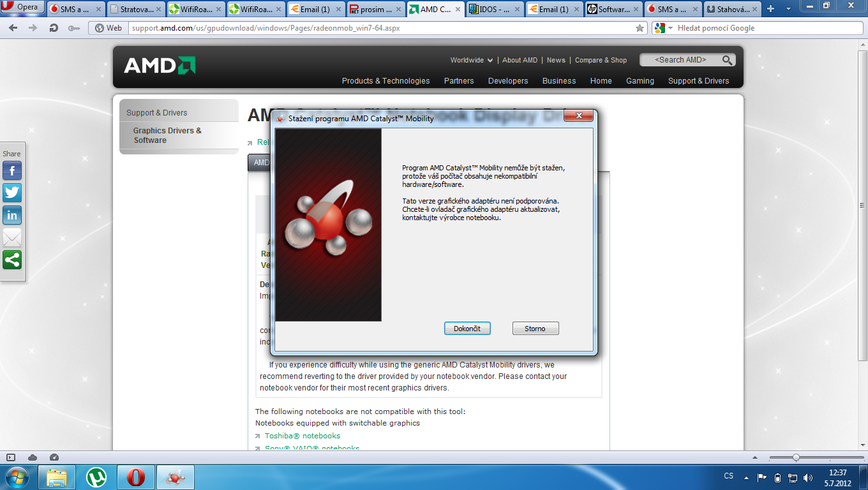Open uTorrent from the taskbar
Image resolution: width=868 pixels, height=490 pixels.
click(96, 477)
